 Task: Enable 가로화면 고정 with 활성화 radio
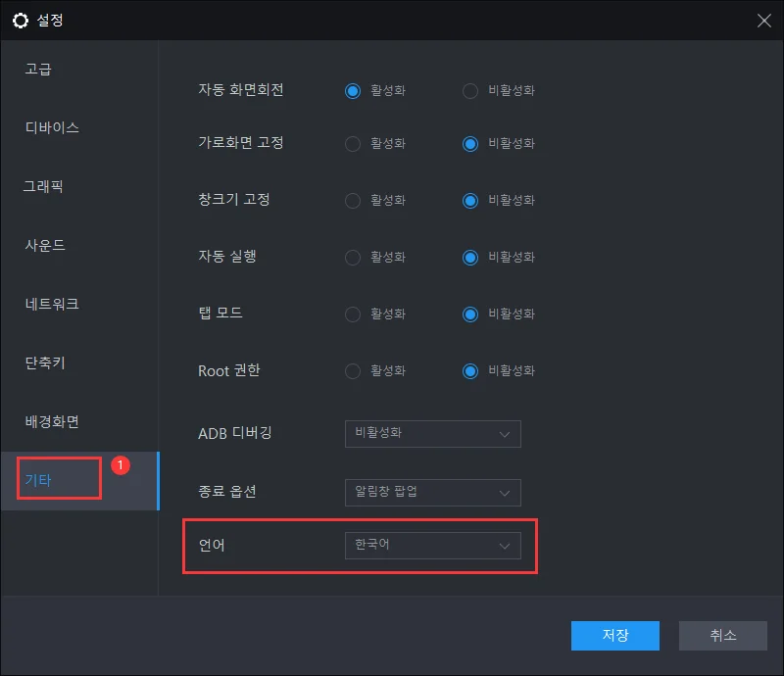pyautogui.click(x=353, y=144)
